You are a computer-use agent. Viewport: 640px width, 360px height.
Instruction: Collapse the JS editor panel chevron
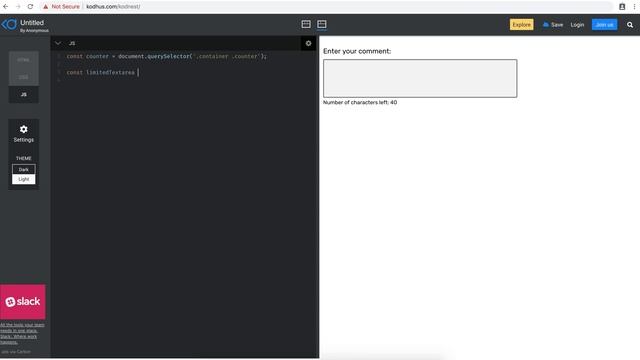58,43
